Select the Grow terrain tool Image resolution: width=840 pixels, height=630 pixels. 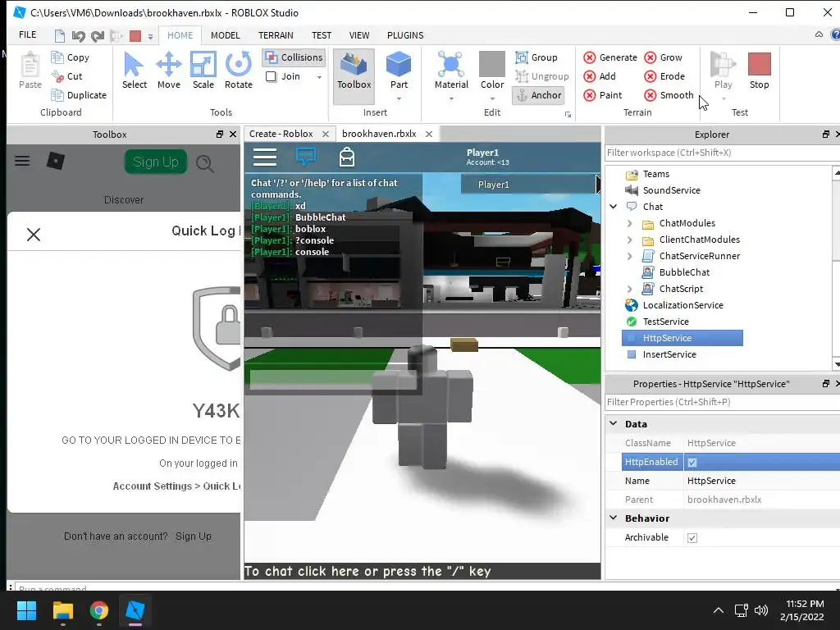663,57
